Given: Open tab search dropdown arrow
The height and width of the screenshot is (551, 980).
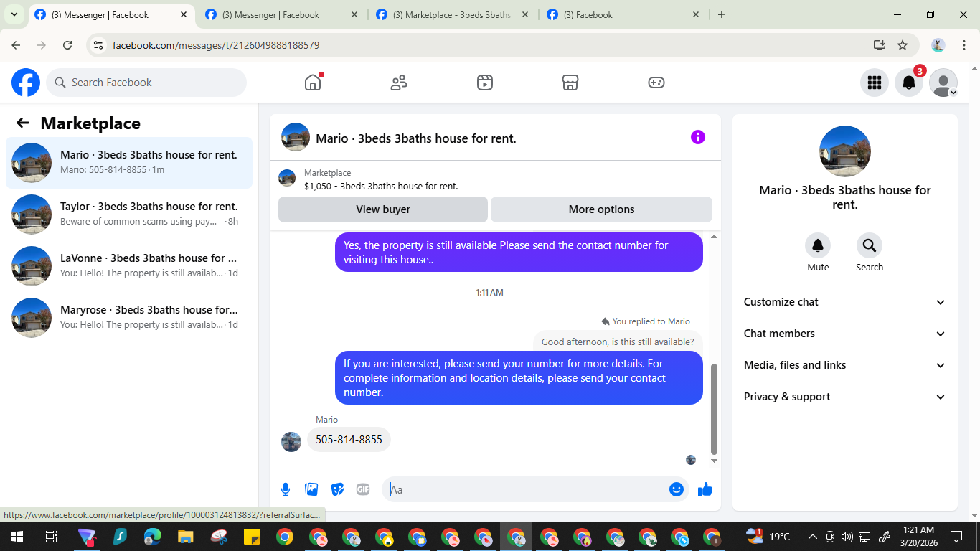Looking at the screenshot, I should click(14, 14).
